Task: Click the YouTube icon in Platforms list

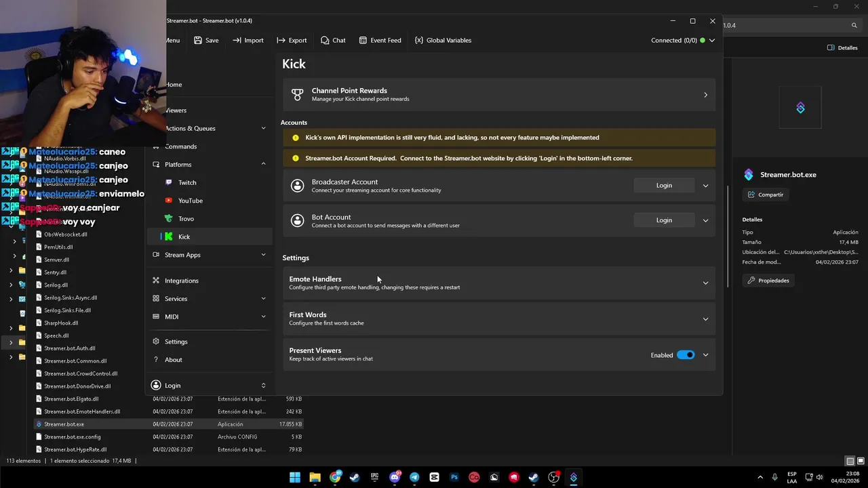Action: [x=169, y=201]
